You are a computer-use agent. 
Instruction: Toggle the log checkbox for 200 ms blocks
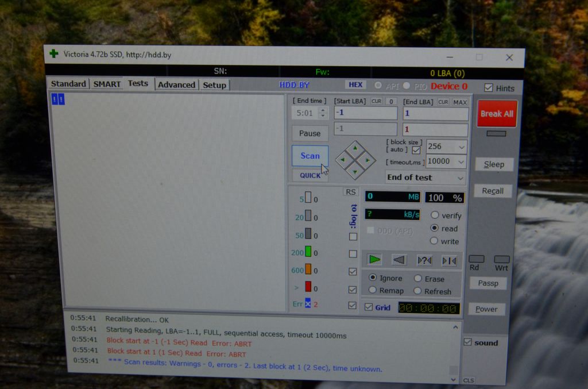tap(353, 254)
